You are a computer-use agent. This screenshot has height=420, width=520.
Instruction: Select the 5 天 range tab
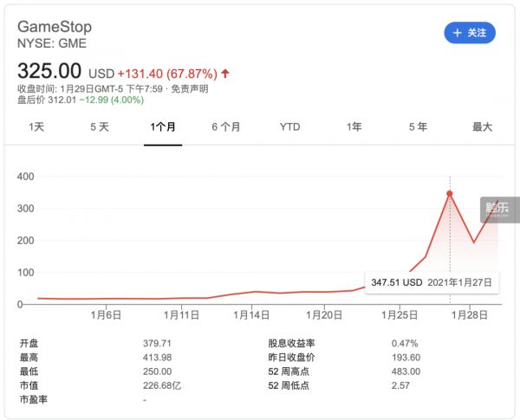100,126
